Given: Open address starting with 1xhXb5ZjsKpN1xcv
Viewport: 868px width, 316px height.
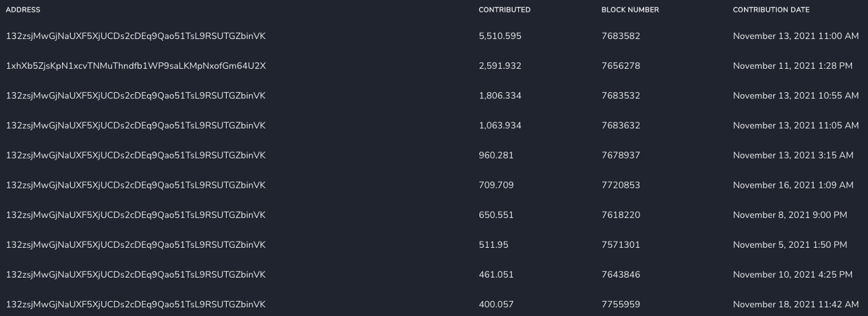Looking at the screenshot, I should click(136, 66).
